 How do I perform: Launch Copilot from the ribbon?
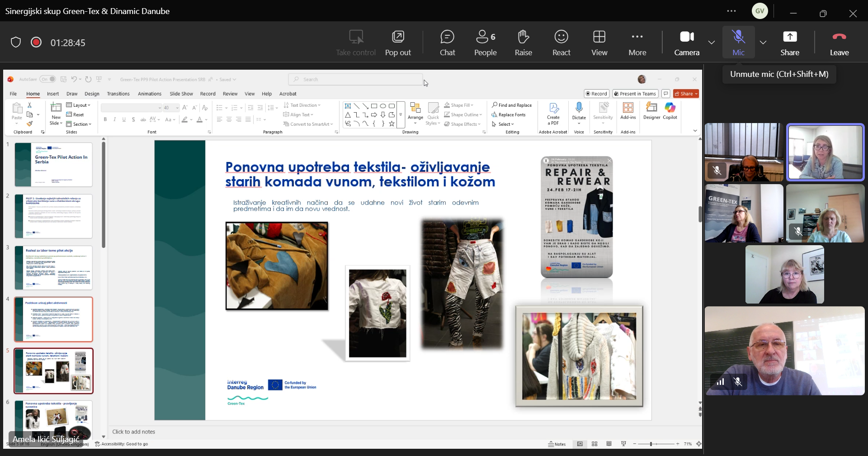coord(670,111)
